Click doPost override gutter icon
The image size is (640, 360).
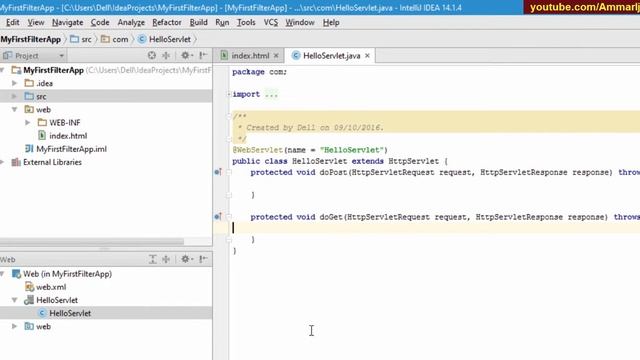[218, 172]
